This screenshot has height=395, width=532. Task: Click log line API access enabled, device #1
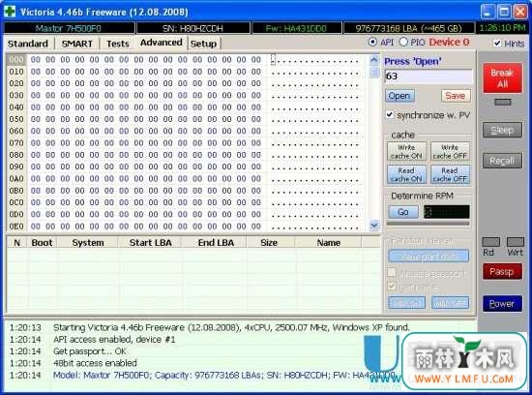[x=114, y=339]
